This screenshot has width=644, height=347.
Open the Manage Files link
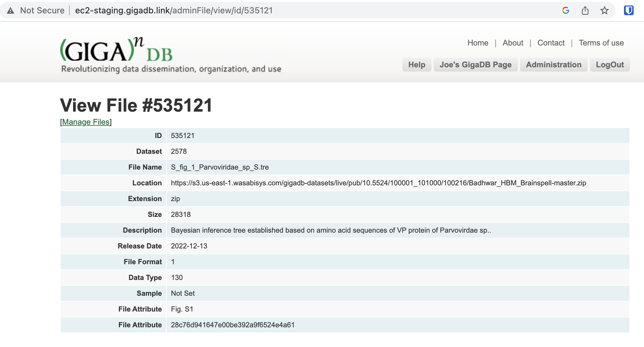(x=86, y=122)
